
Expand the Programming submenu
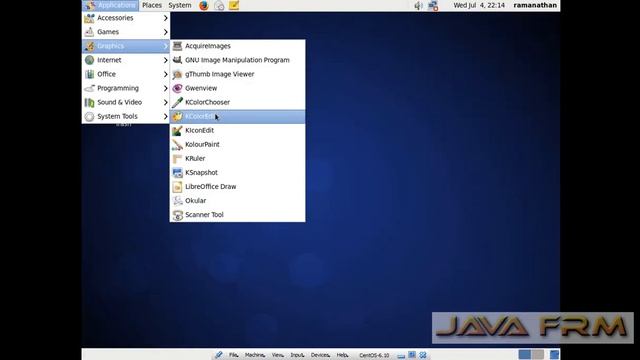[x=126, y=88]
